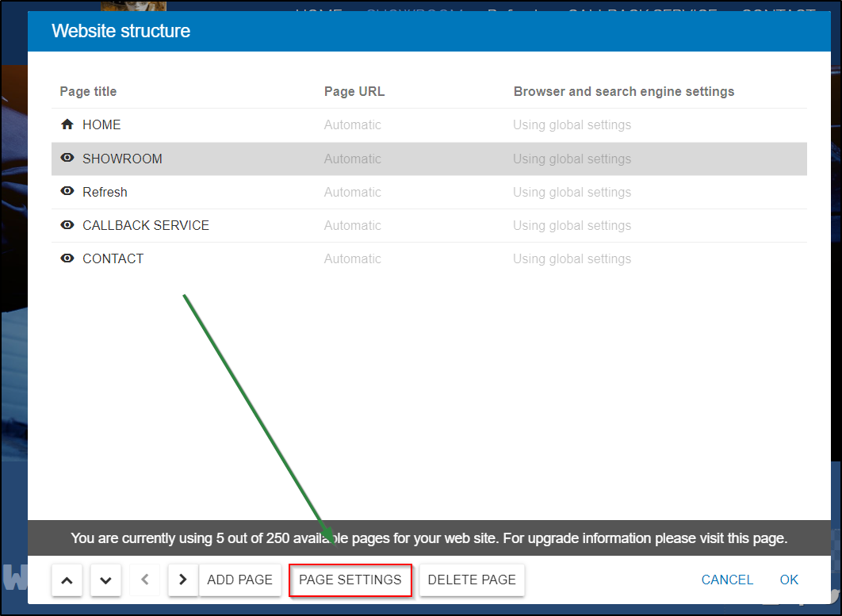Image resolution: width=842 pixels, height=616 pixels.
Task: Toggle visibility eye for Refresh page
Action: pyautogui.click(x=67, y=192)
